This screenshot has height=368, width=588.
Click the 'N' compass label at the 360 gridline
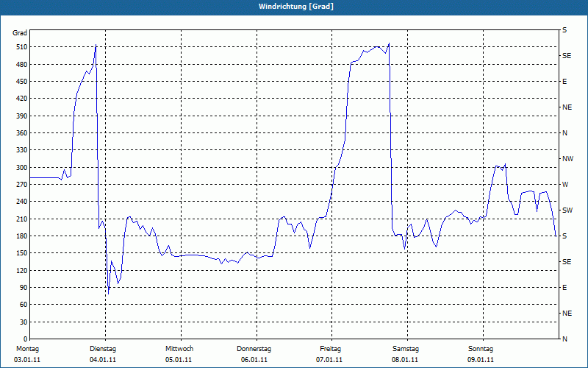564,133
